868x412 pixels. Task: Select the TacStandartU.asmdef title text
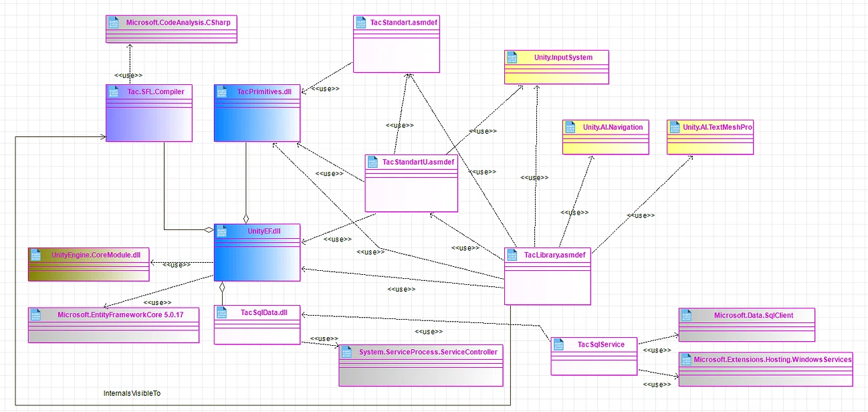click(x=418, y=162)
